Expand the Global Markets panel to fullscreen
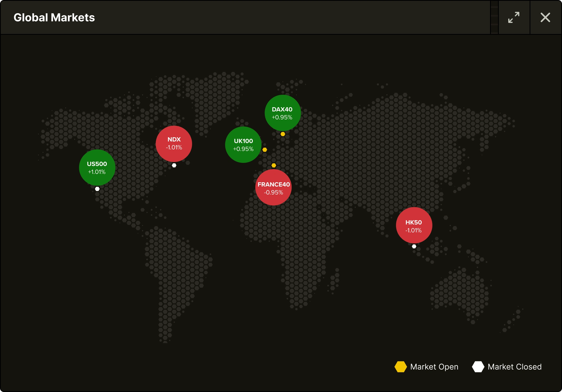This screenshot has width=562, height=392. click(x=514, y=17)
